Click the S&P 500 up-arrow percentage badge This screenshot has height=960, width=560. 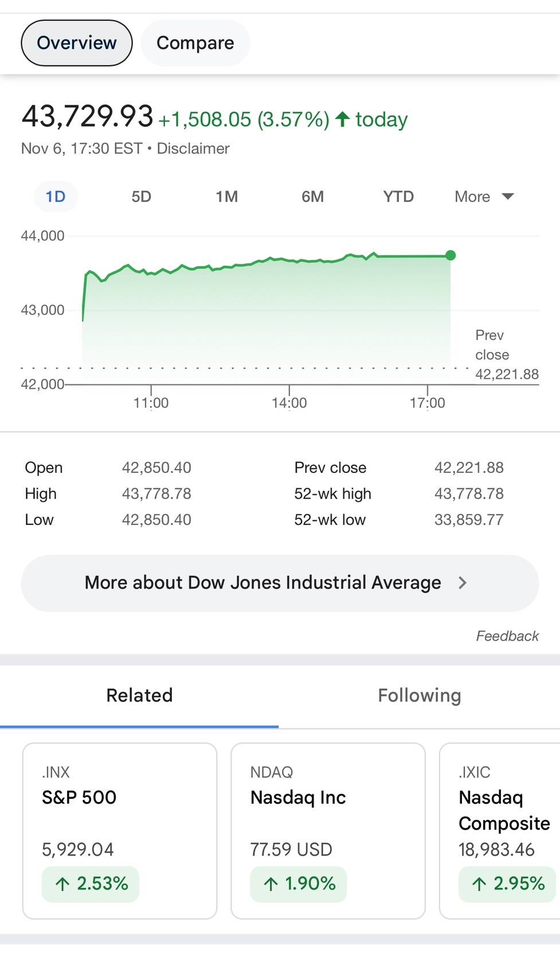[91, 884]
